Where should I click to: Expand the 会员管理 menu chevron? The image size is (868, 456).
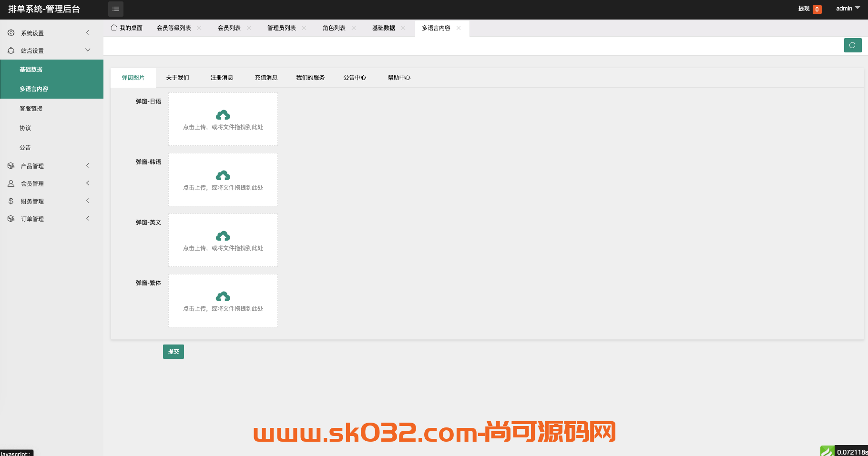(x=88, y=183)
